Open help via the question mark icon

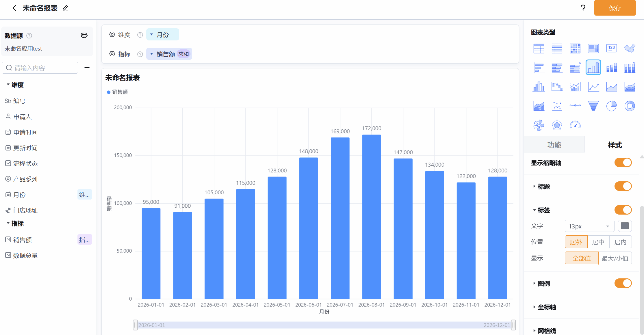tap(583, 8)
